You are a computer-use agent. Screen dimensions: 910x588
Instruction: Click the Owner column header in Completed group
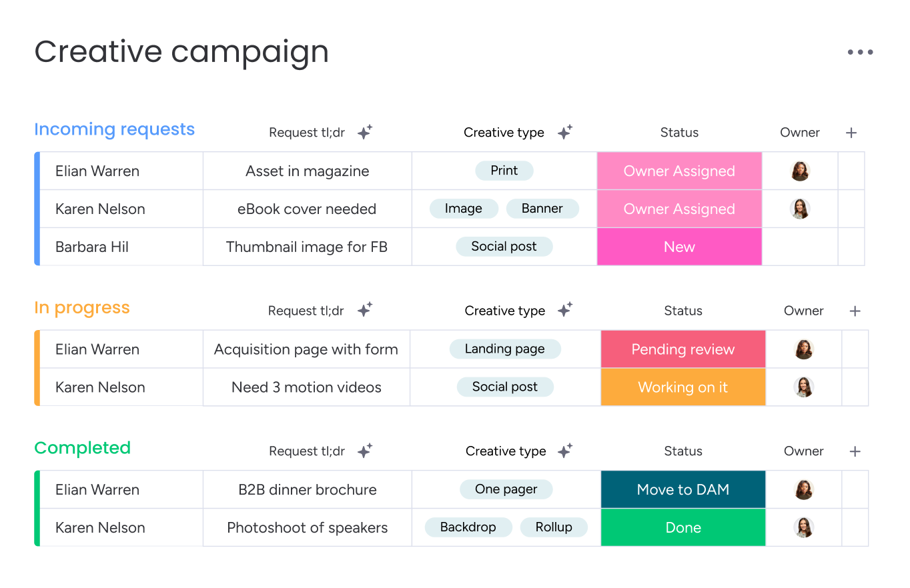click(804, 451)
